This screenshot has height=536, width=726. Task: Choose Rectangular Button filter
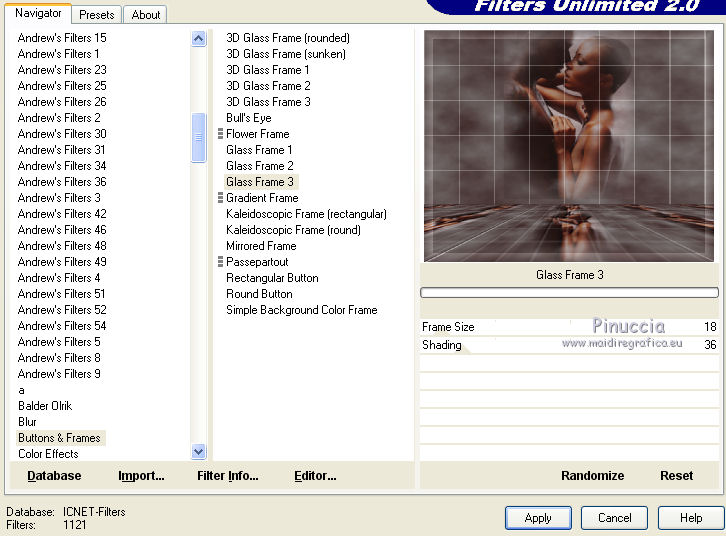point(272,278)
